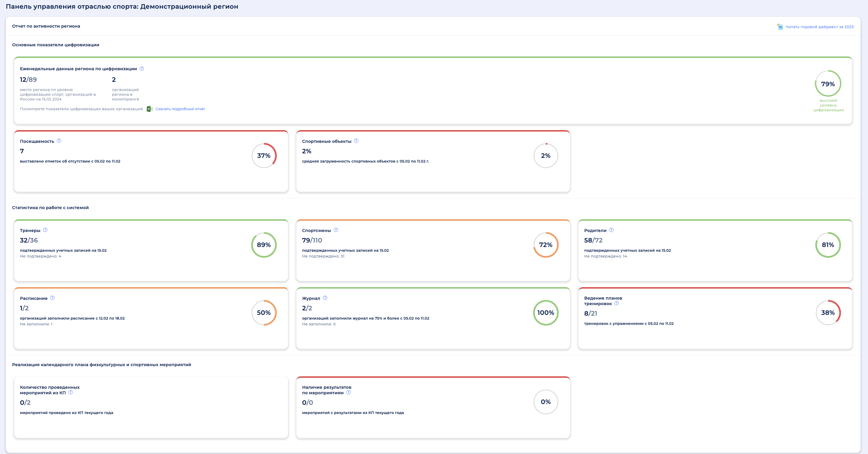The image size is (868, 454).
Task: Download the detailed report link
Action: pos(180,109)
